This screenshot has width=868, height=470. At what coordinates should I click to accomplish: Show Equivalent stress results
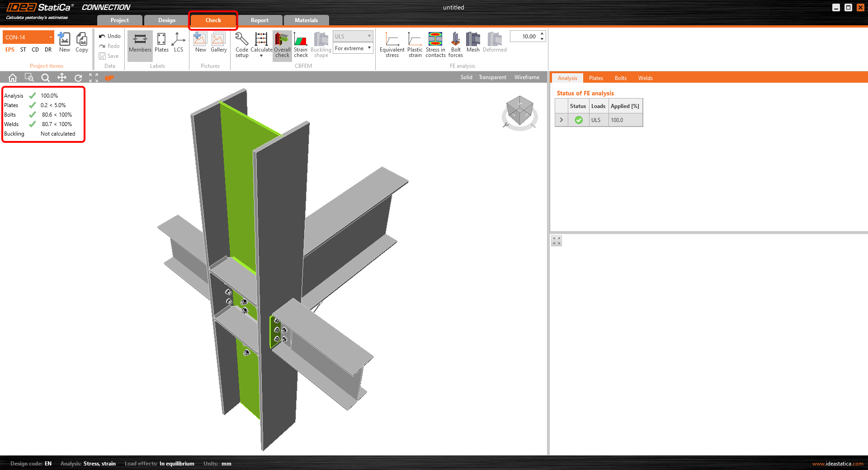(392, 44)
